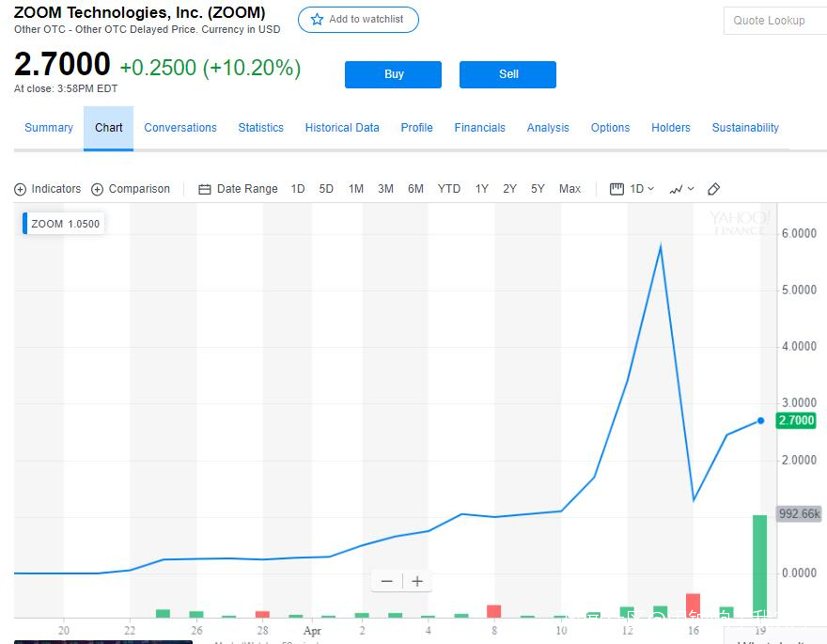Open the Statistics tab
827x644 pixels.
click(x=260, y=128)
